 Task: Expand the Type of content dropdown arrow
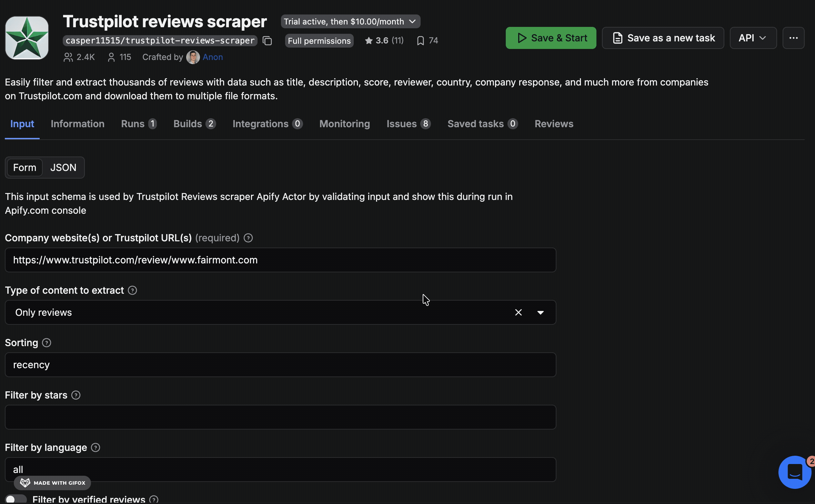(x=540, y=312)
